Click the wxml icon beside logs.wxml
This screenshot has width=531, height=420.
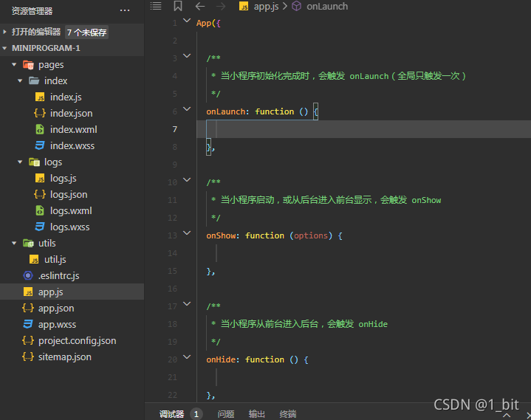coord(40,211)
